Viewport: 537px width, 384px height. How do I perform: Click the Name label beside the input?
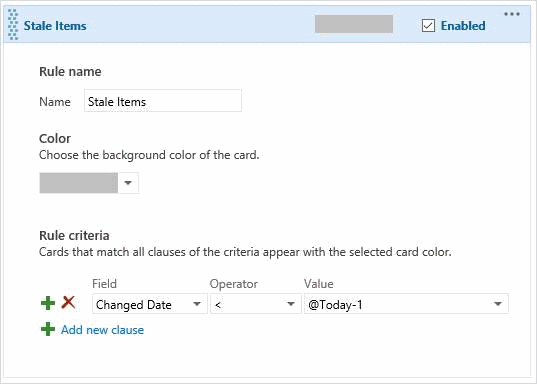tap(55, 102)
